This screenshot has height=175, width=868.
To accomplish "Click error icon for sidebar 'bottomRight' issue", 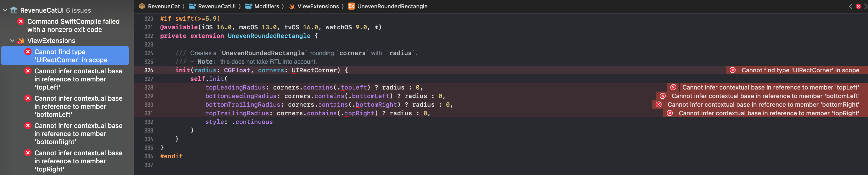I will pos(28,125).
